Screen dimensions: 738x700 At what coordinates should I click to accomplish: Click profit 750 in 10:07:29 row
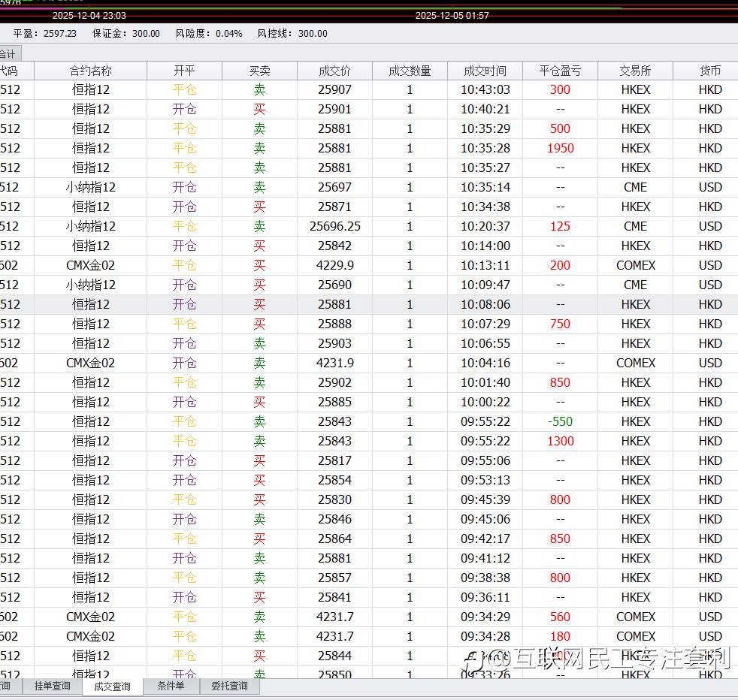(560, 324)
